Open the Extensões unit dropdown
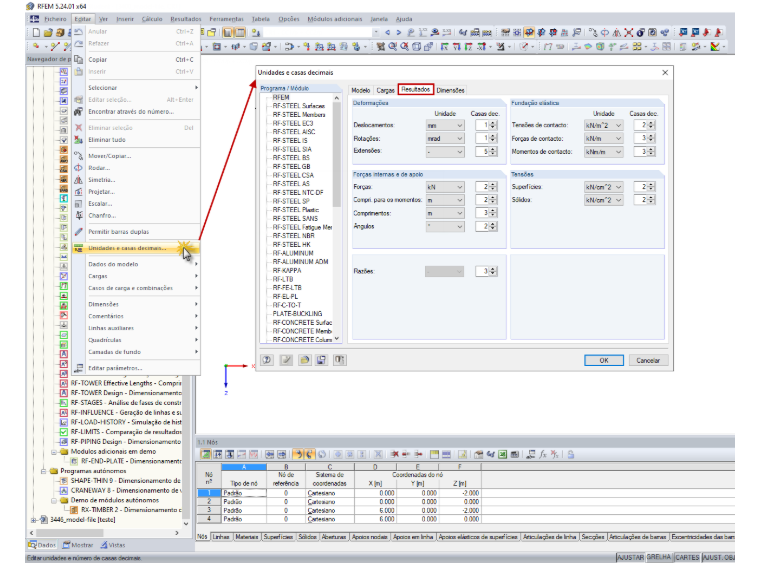The width and height of the screenshot is (760, 563). coord(445,152)
